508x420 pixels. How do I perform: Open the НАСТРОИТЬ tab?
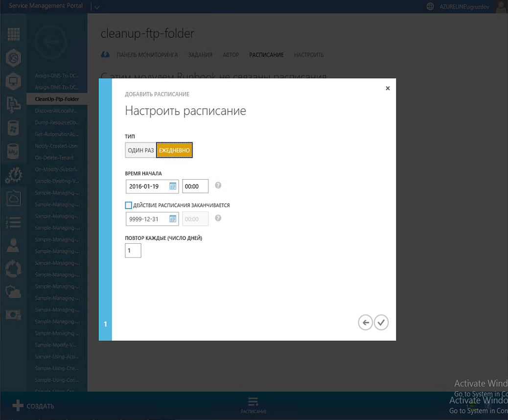[x=308, y=55]
